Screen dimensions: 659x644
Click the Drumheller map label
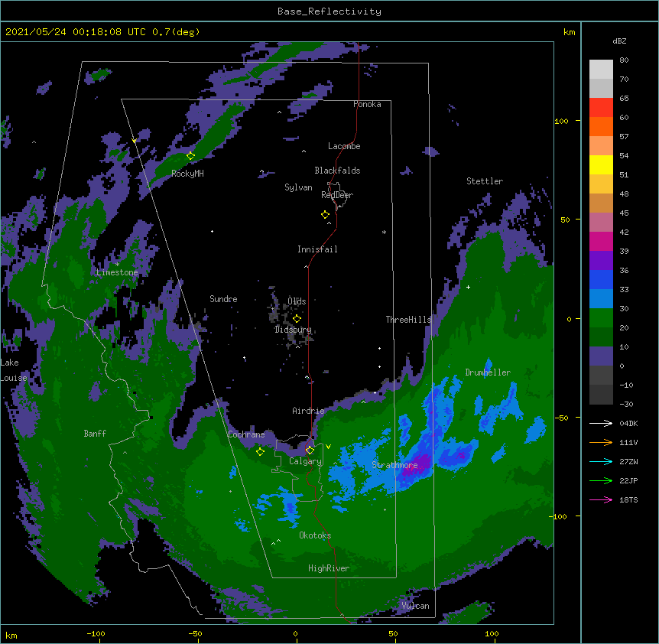(488, 372)
